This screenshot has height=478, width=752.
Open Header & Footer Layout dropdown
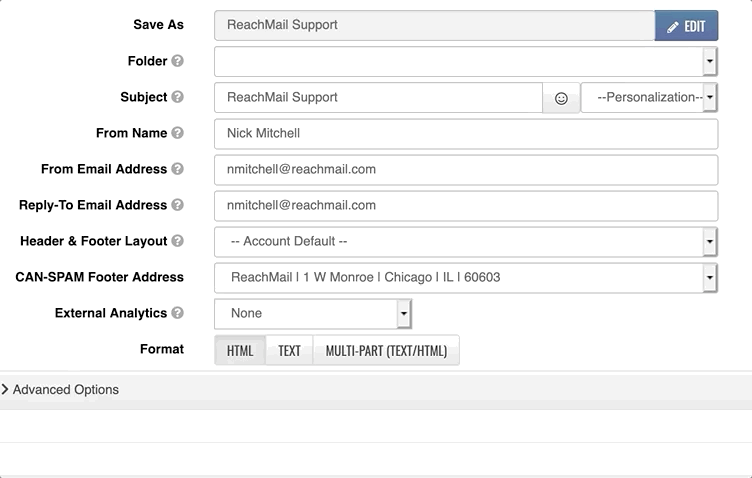pyautogui.click(x=466, y=242)
